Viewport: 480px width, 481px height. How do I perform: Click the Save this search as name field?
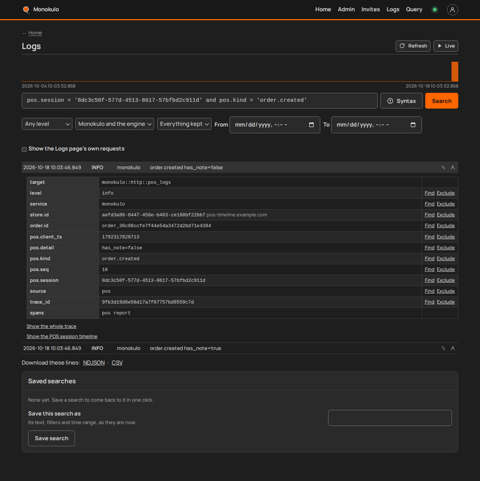[390, 418]
